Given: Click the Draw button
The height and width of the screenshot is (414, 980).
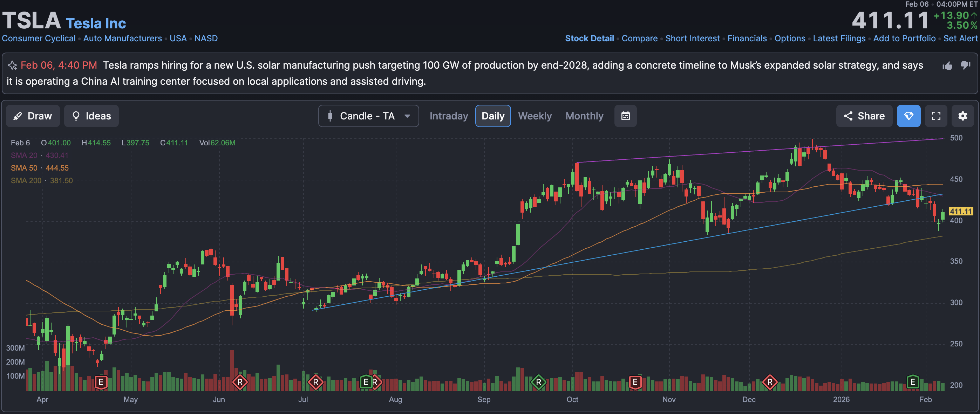Looking at the screenshot, I should point(33,116).
